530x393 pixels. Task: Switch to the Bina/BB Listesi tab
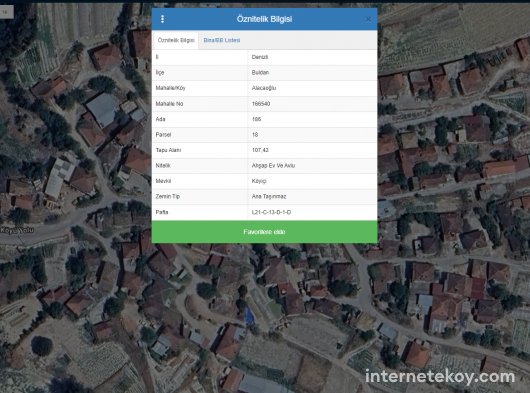click(x=222, y=40)
